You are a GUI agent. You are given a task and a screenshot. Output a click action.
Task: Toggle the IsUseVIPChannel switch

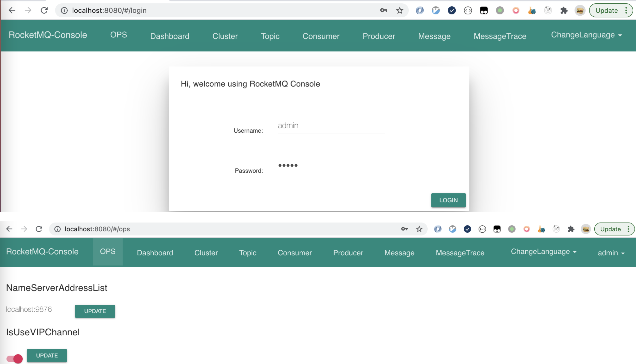[x=14, y=359]
